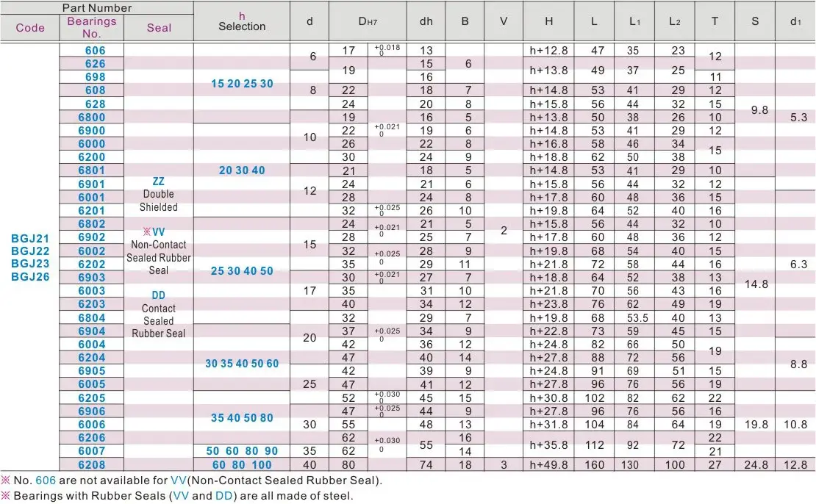Select the BGJ26 part code

30,277
